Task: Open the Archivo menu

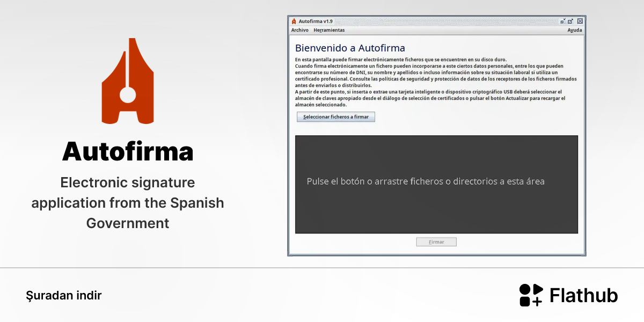Action: point(299,30)
